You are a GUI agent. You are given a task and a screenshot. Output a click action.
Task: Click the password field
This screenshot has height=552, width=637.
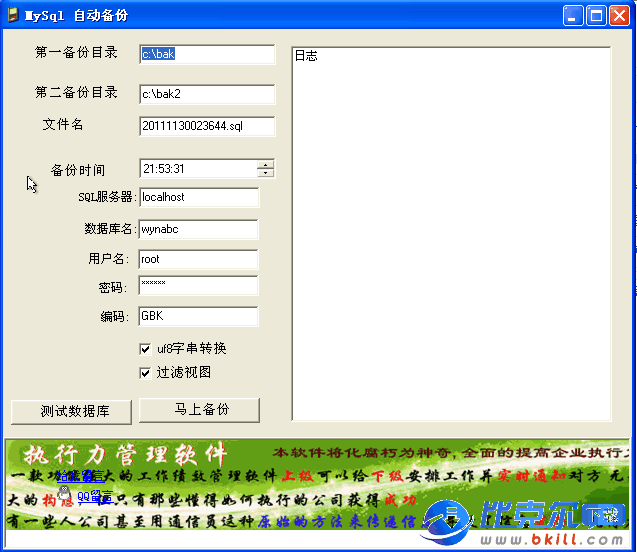198,285
